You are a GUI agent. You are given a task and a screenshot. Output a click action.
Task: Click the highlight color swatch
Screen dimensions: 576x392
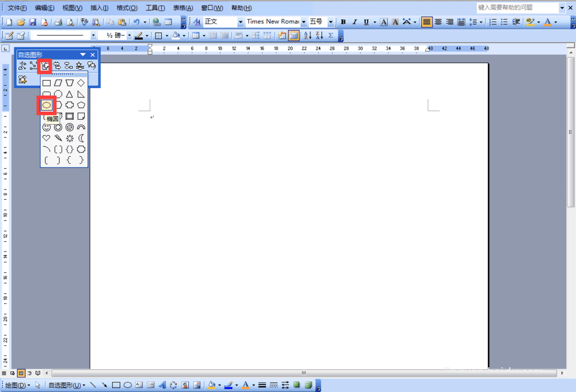coord(530,22)
